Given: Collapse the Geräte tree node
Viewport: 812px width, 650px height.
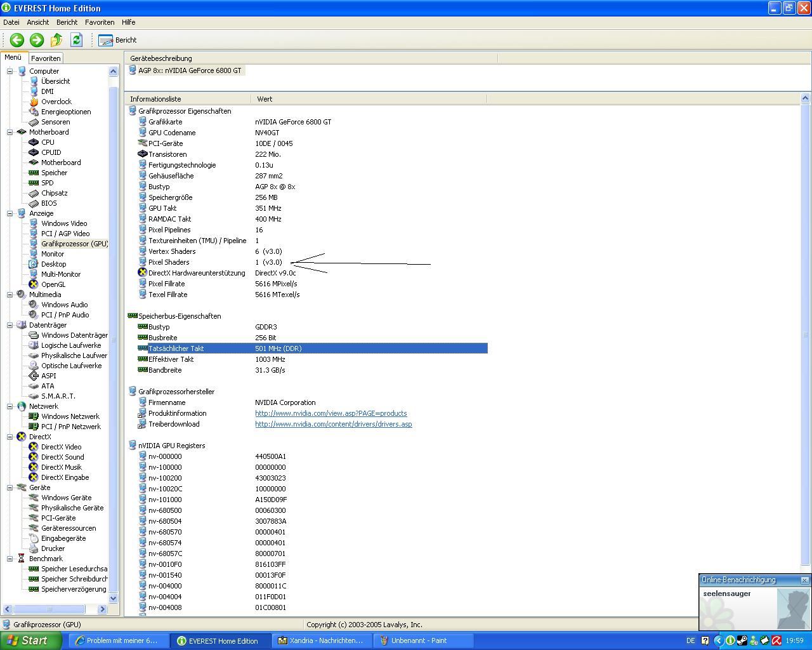Looking at the screenshot, I should point(10,487).
